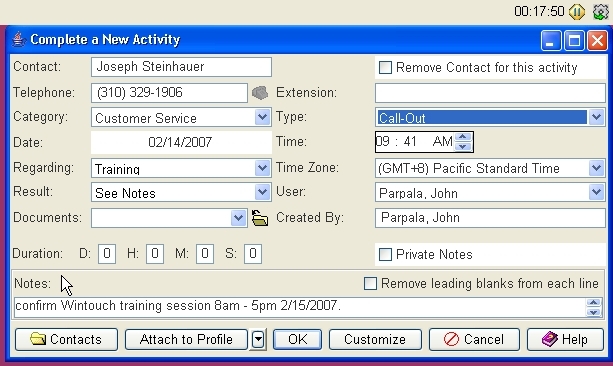This screenshot has height=366, width=613.
Task: Click into the Notes text area
Action: pyautogui.click(x=299, y=307)
